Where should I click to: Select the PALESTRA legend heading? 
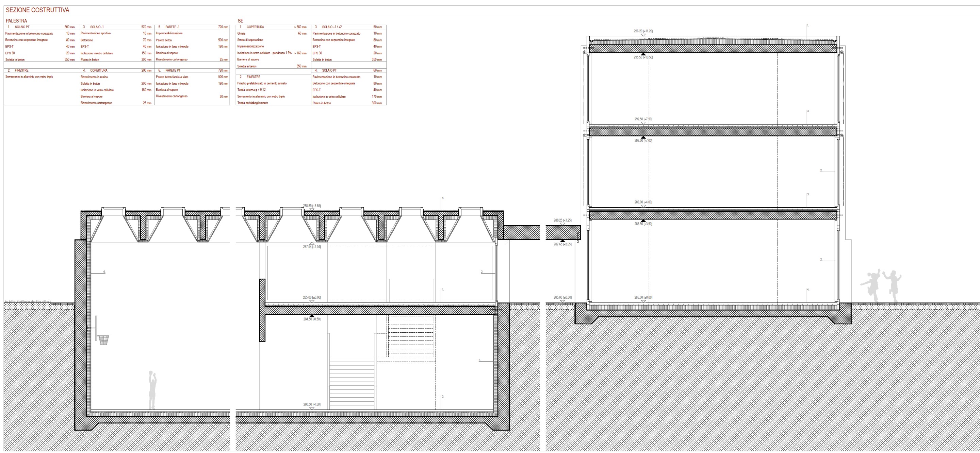coord(16,21)
